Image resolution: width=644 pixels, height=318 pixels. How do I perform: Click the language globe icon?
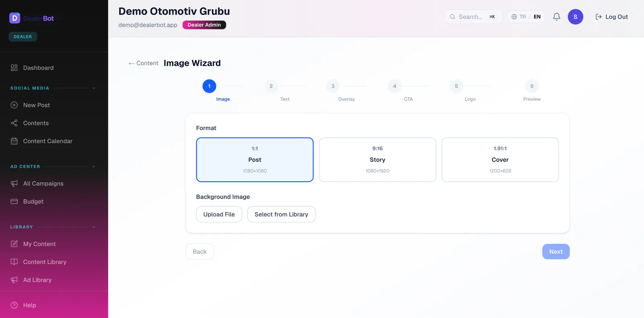coord(514,17)
